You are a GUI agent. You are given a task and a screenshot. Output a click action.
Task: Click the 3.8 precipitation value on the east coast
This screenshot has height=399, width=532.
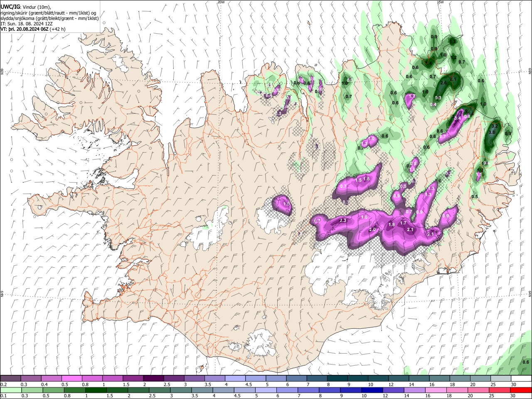pyautogui.click(x=492, y=132)
